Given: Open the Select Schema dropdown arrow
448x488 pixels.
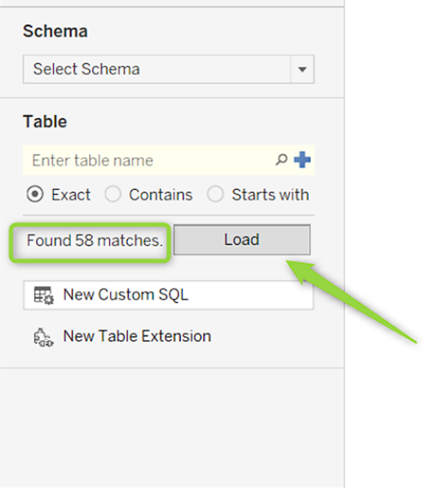Looking at the screenshot, I should (x=302, y=69).
